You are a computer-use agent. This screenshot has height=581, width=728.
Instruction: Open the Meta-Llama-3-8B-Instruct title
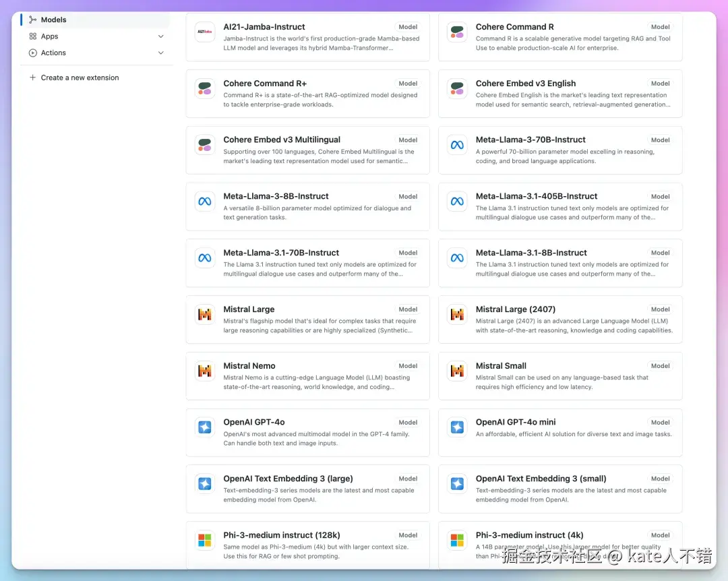[x=276, y=196]
